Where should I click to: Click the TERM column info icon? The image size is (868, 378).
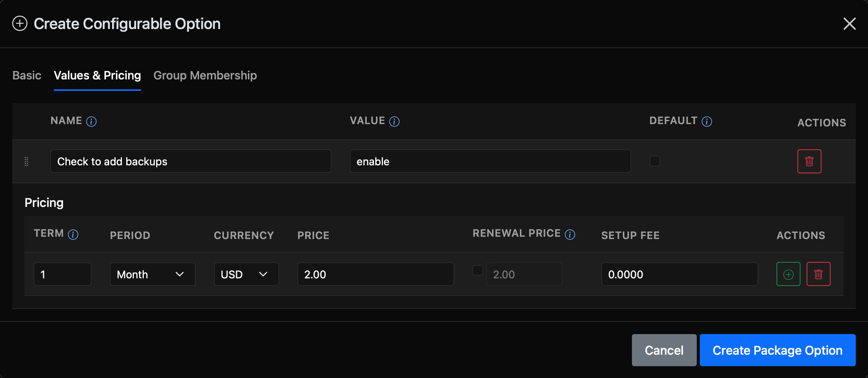pyautogui.click(x=73, y=234)
